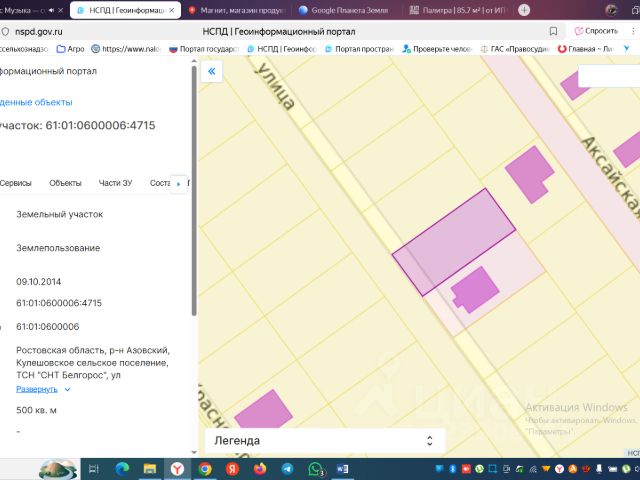
Task: Open Task View from the taskbar
Action: click(93, 469)
